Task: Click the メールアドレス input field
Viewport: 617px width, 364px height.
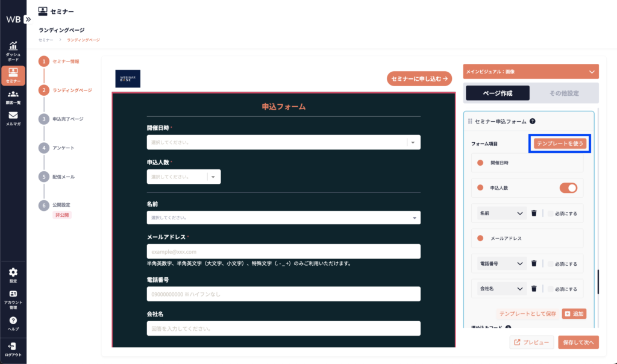Action: tap(283, 251)
